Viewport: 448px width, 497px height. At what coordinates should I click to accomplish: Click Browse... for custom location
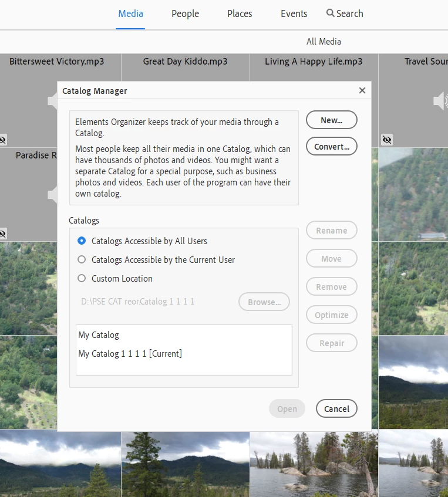click(264, 302)
